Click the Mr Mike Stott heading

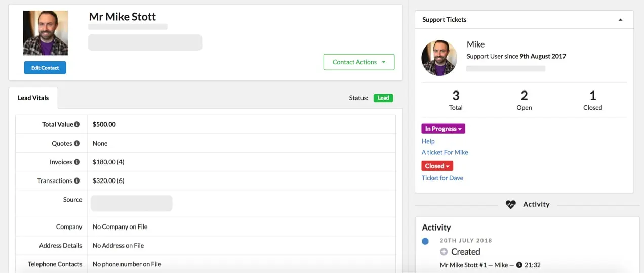tap(123, 16)
